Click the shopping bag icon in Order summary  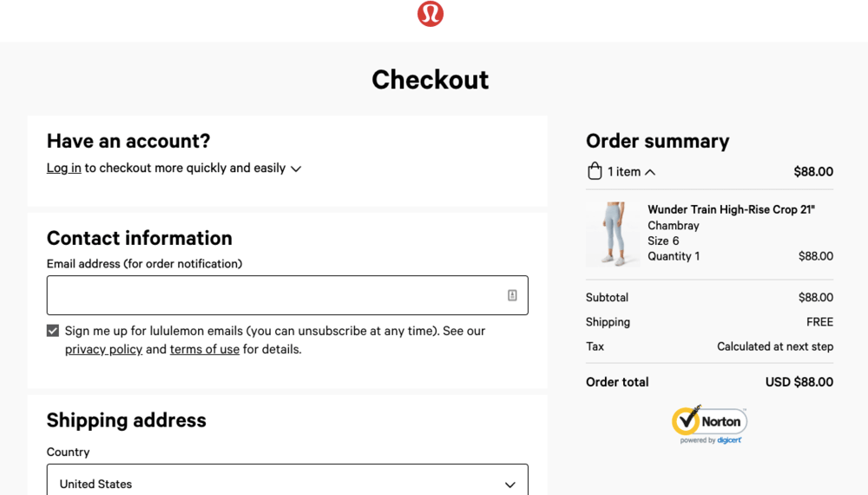coord(595,171)
